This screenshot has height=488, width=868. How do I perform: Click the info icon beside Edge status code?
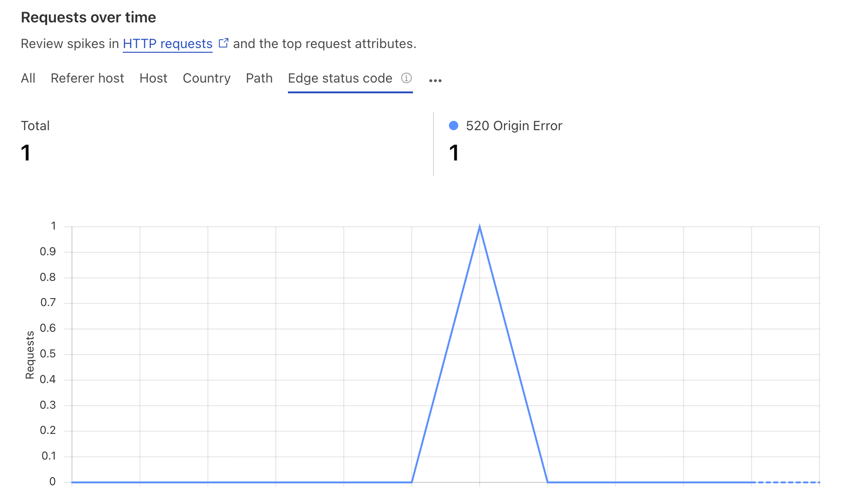click(406, 78)
